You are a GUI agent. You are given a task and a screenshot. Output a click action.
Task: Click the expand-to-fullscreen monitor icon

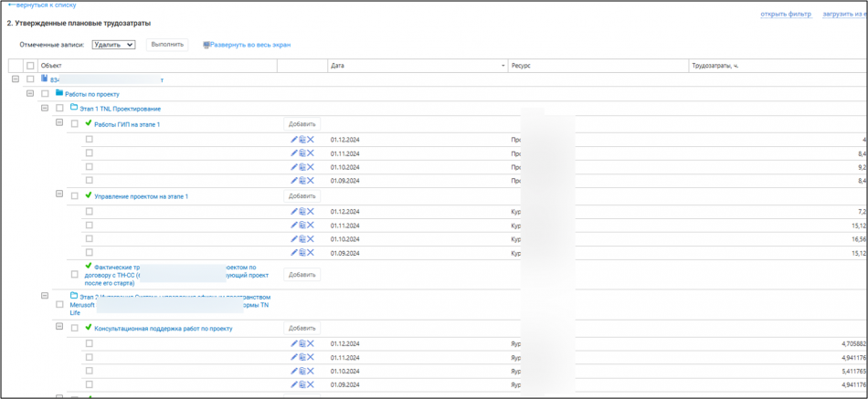coord(206,45)
